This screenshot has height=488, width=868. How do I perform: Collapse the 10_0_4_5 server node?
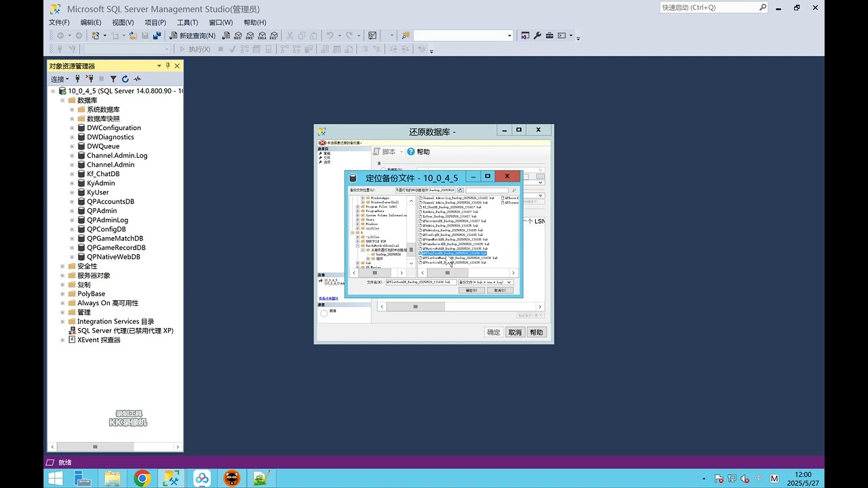point(53,91)
